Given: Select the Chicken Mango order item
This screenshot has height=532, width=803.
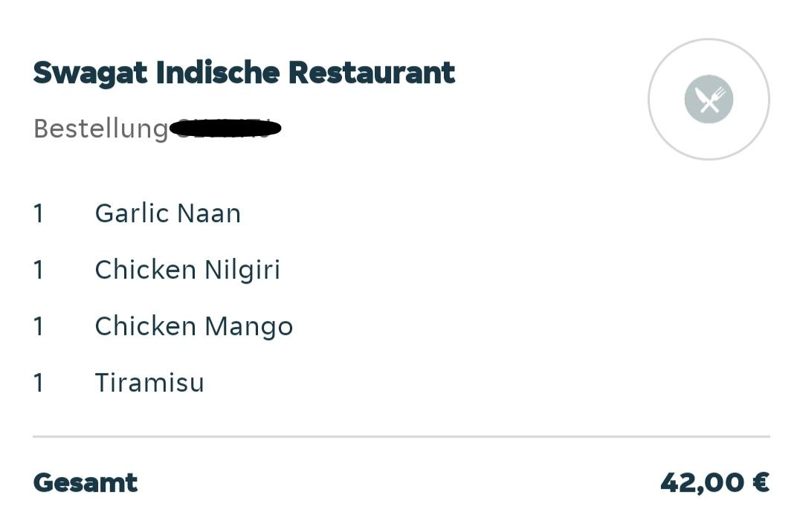Looking at the screenshot, I should (193, 326).
